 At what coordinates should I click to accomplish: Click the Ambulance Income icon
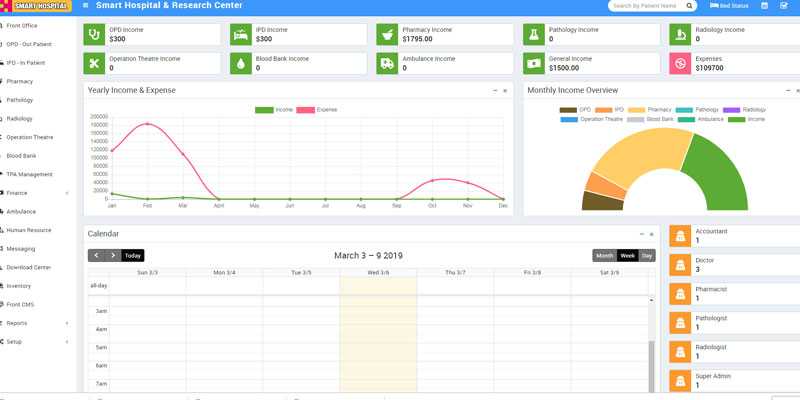(387, 64)
